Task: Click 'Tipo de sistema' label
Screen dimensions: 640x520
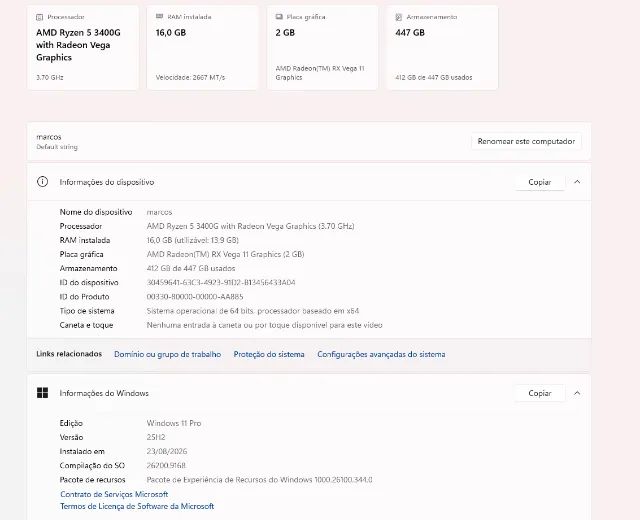Action: point(87,311)
